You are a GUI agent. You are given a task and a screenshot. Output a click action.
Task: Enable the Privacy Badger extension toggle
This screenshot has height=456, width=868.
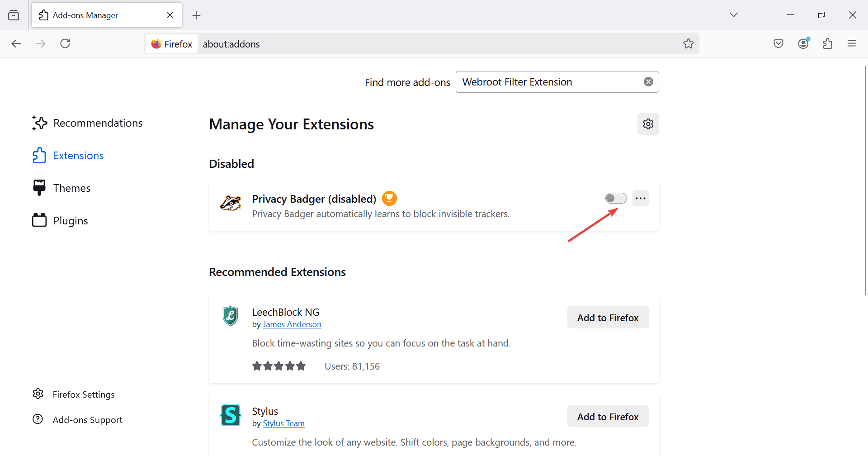pyautogui.click(x=616, y=198)
